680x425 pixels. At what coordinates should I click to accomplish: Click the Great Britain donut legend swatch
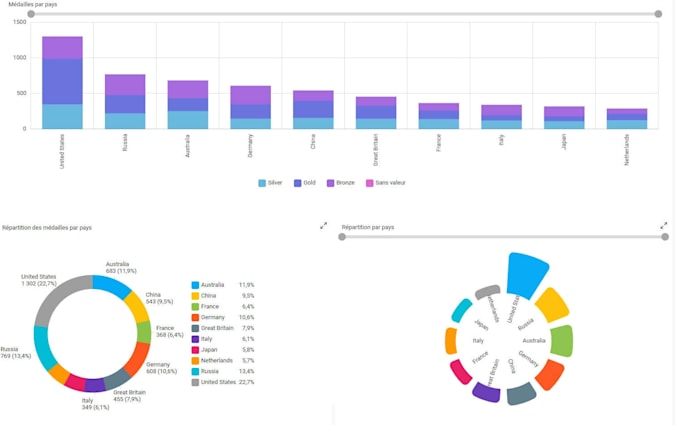pyautogui.click(x=195, y=328)
